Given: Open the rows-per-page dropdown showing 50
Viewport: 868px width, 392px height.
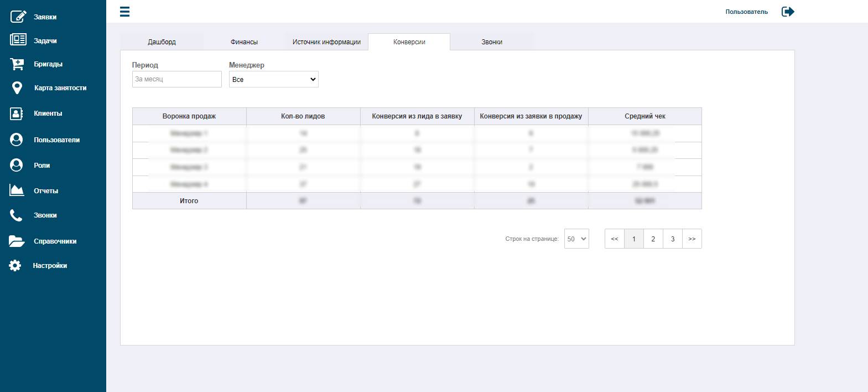Looking at the screenshot, I should pos(576,239).
